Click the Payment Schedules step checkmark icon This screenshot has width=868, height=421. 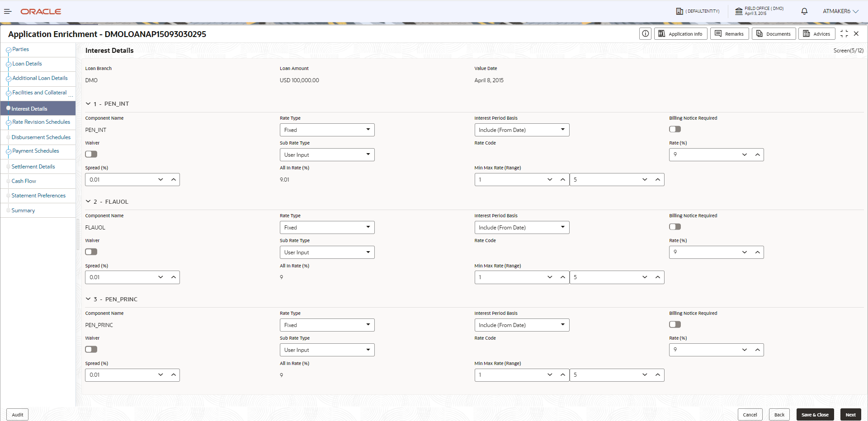click(8, 151)
